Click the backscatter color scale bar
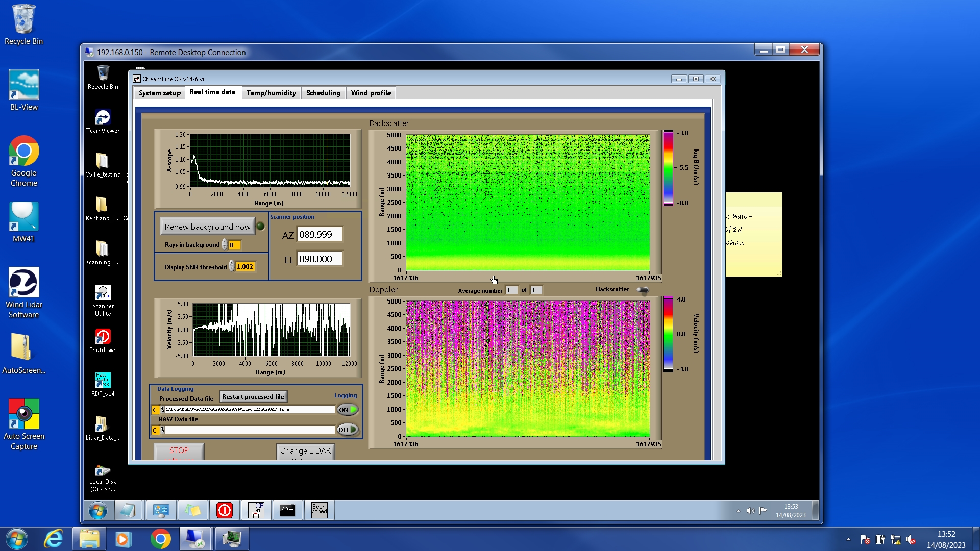The image size is (980, 551). pos(667,167)
